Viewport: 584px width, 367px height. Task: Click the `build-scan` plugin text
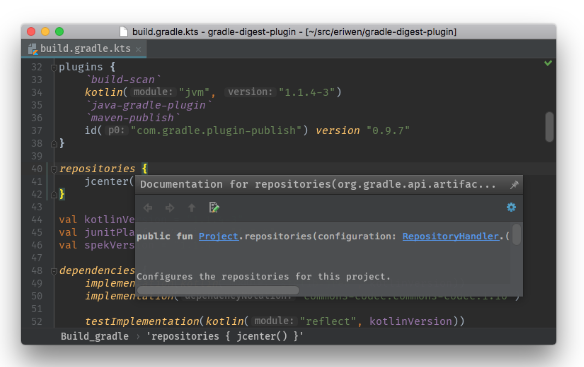click(123, 79)
